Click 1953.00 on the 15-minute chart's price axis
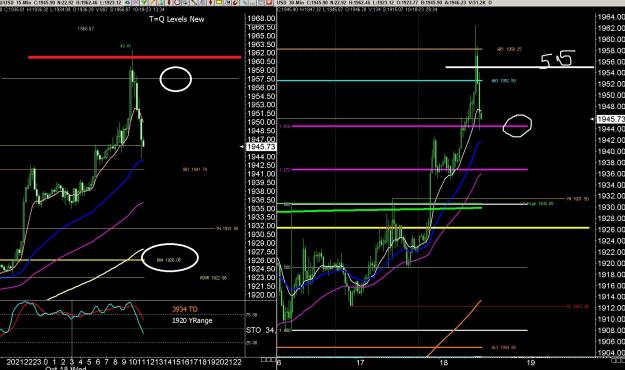This screenshot has width=625, height=370. [x=261, y=105]
